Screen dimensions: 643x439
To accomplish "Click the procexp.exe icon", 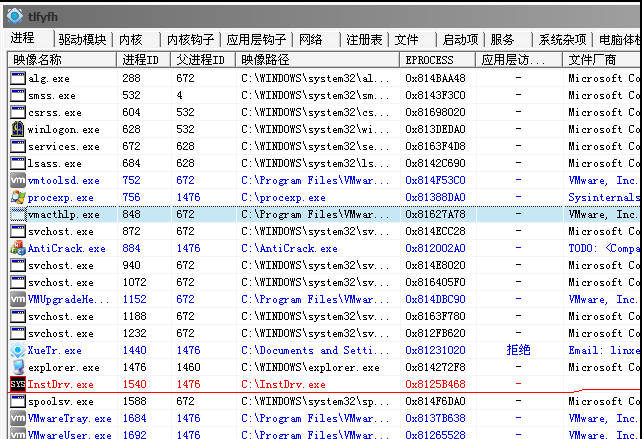I will 18,197.
